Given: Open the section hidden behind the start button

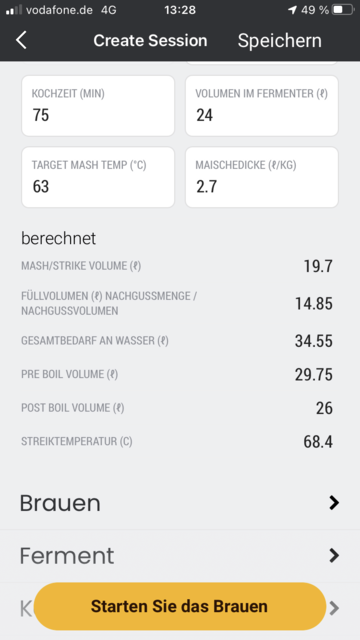Looking at the screenshot, I should click(x=180, y=610).
